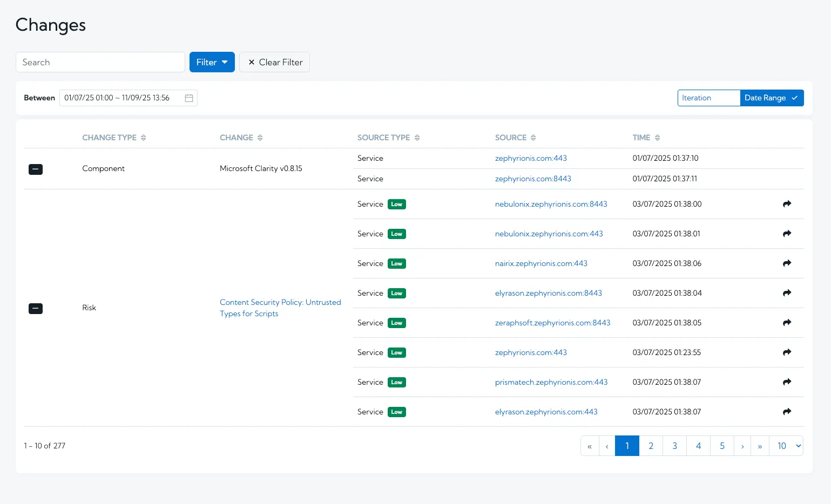Click the calendar icon in date range field
This screenshot has width=831, height=504.
[x=189, y=98]
